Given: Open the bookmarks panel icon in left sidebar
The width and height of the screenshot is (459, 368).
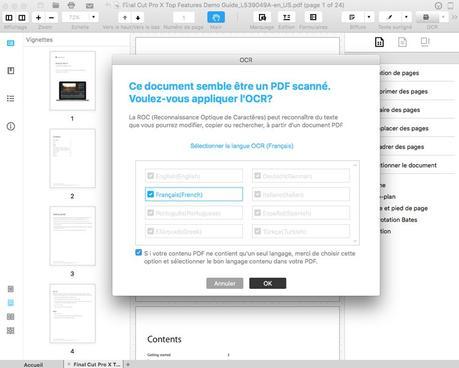Looking at the screenshot, I should pyautogui.click(x=11, y=70).
